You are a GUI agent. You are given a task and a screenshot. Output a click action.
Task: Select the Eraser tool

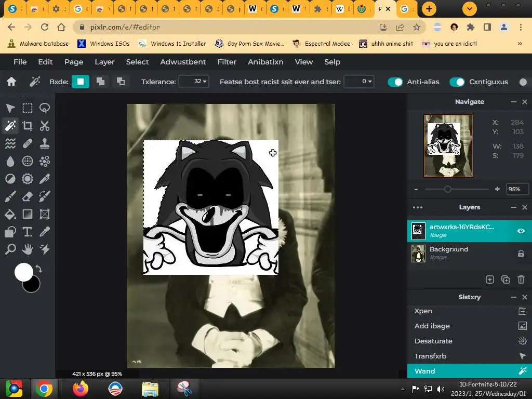click(x=28, y=196)
